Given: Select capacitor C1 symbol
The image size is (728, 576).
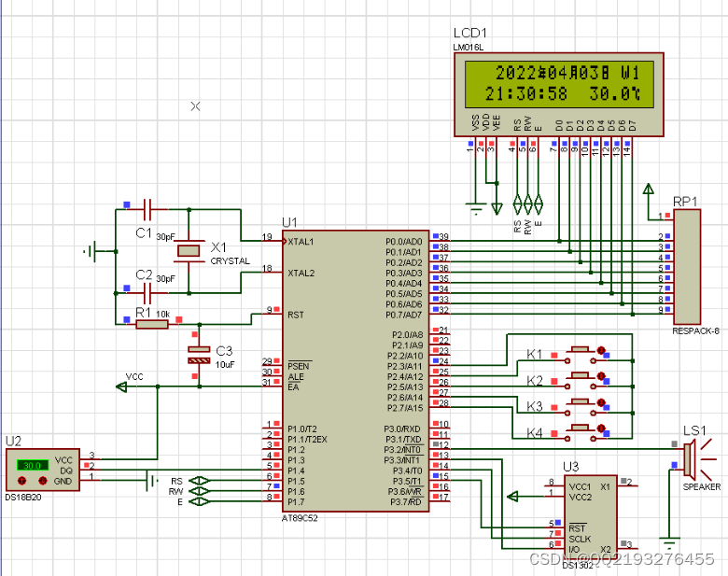Looking at the screenshot, I should 147,209.
